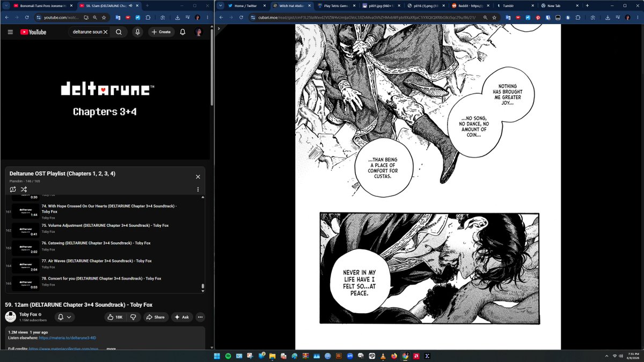Click the Toby Fox channel avatar

click(10, 317)
